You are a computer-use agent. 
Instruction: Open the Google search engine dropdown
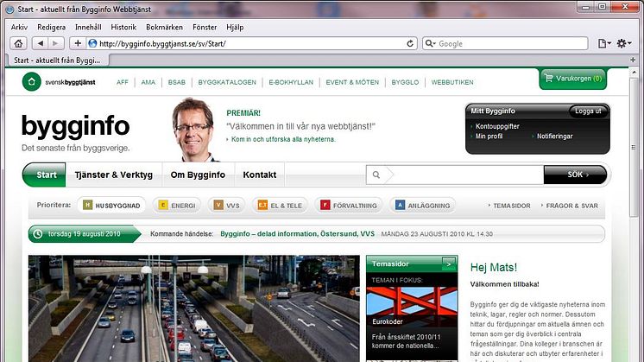pos(430,43)
